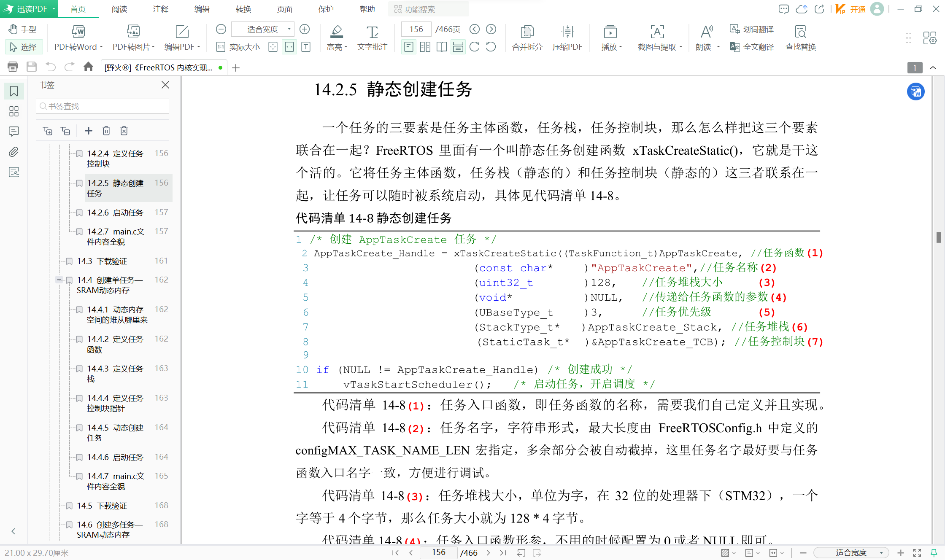Collapse the left sidebar arrow

[13, 531]
